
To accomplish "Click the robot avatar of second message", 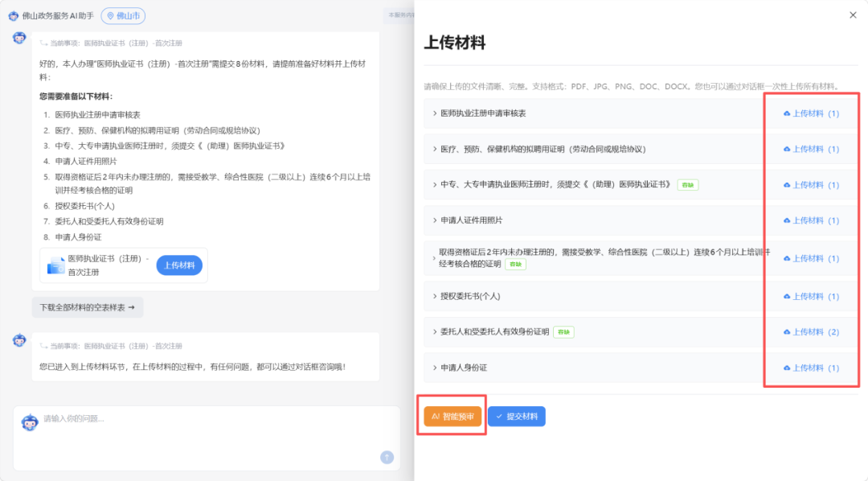I will pyautogui.click(x=19, y=340).
